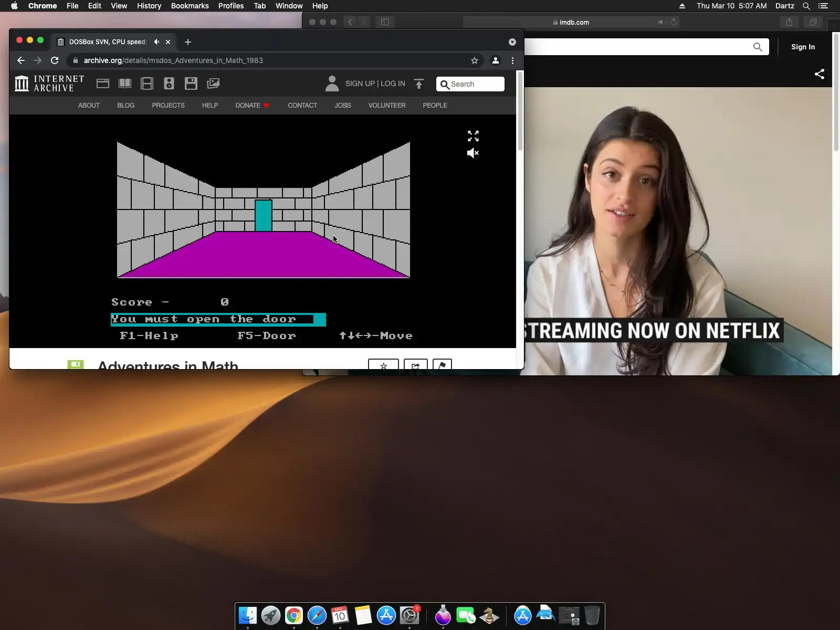The image size is (840, 630).
Task: Bookmark this page with the star icon
Action: click(475, 60)
